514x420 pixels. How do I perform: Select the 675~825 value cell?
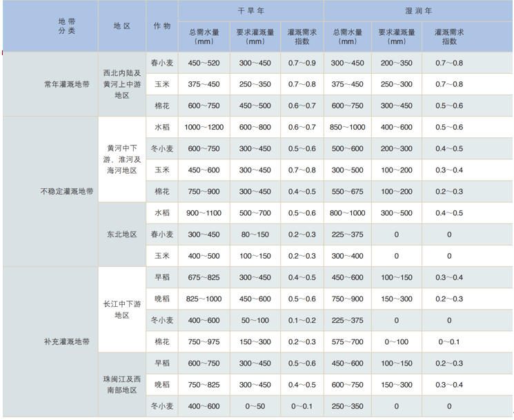click(204, 277)
